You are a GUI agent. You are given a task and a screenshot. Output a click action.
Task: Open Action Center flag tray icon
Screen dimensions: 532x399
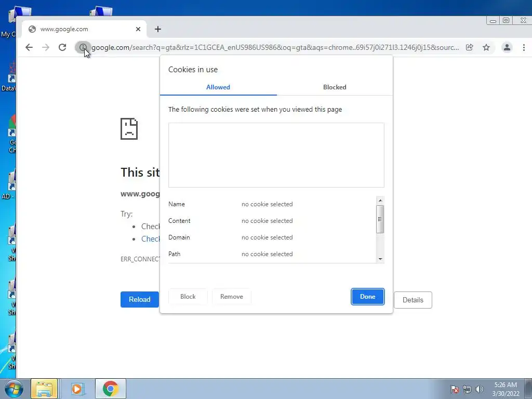(x=454, y=389)
